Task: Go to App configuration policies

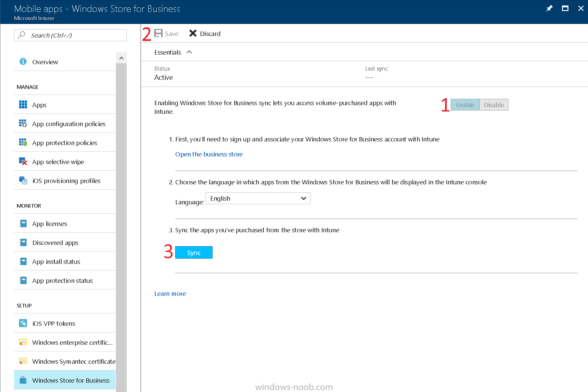Action: click(65, 123)
